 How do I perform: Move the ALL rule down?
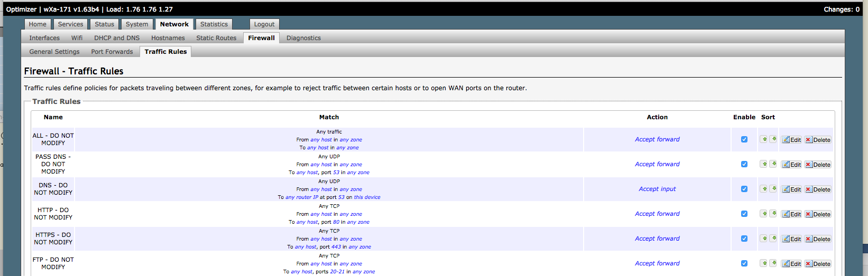773,139
